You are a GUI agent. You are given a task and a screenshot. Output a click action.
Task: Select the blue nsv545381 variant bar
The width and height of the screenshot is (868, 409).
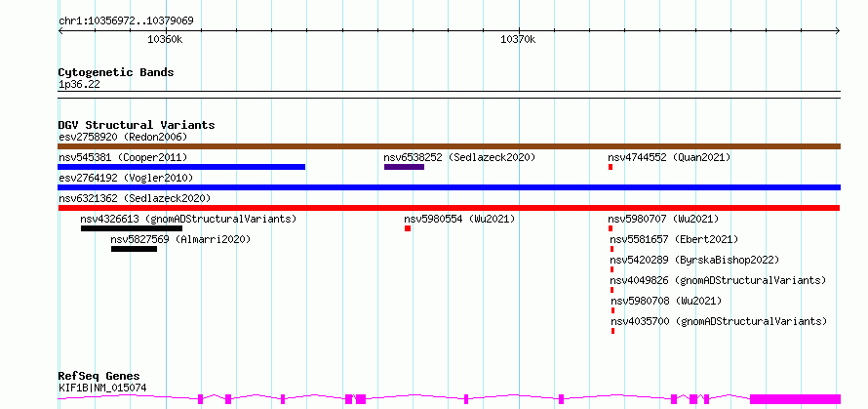coord(181,167)
